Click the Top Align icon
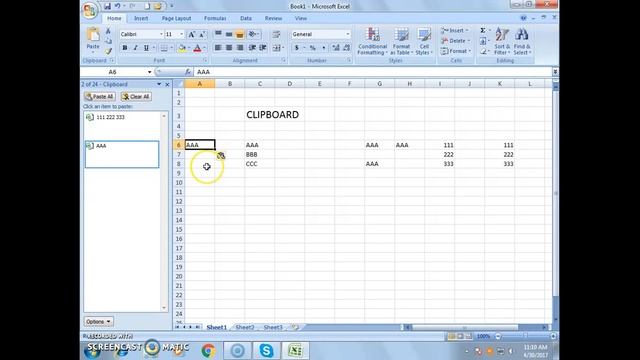640x360 pixels. [218, 34]
